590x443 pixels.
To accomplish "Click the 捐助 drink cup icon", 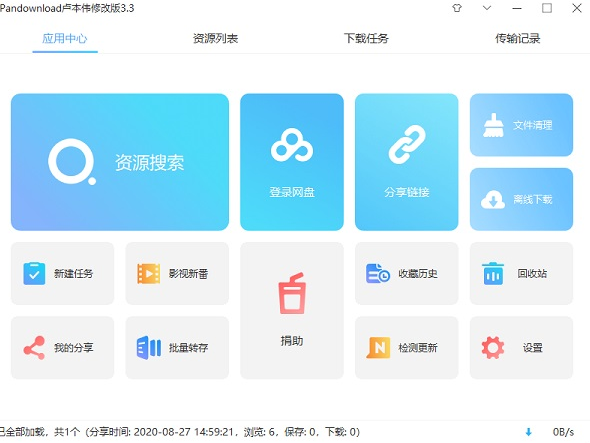I will (292, 293).
